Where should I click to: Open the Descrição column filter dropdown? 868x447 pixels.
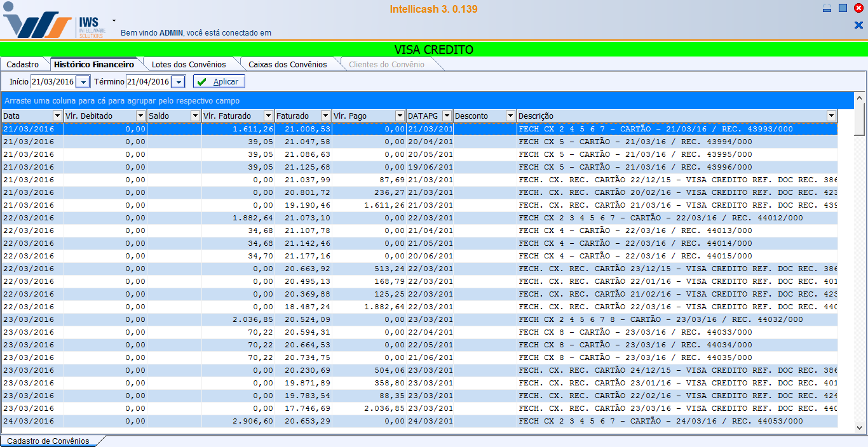point(831,116)
